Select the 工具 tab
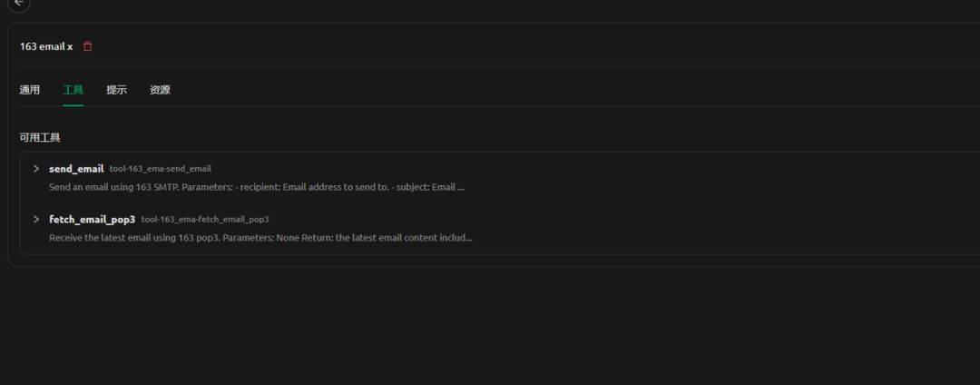The width and height of the screenshot is (980, 385). point(73,90)
